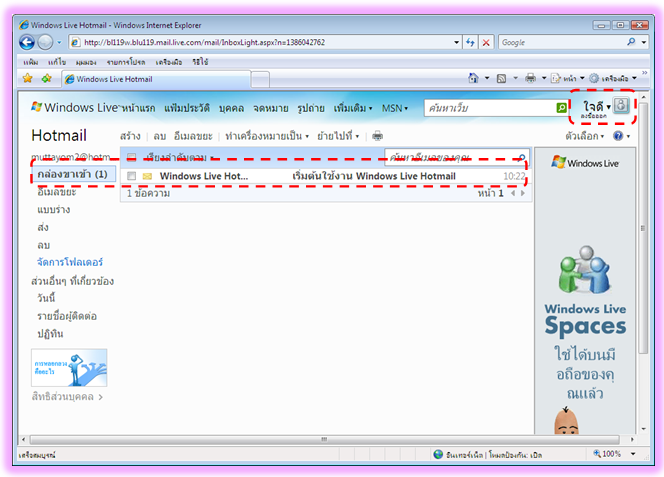Screen dimensions: 664x477
Task: Click the green web search button
Action: [x=562, y=108]
